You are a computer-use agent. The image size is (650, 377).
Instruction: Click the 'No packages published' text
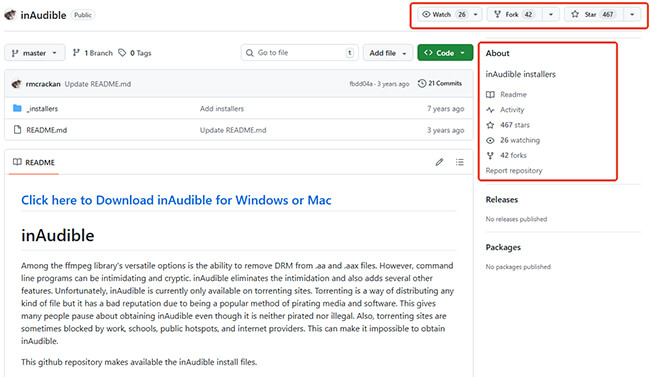pyautogui.click(x=518, y=267)
